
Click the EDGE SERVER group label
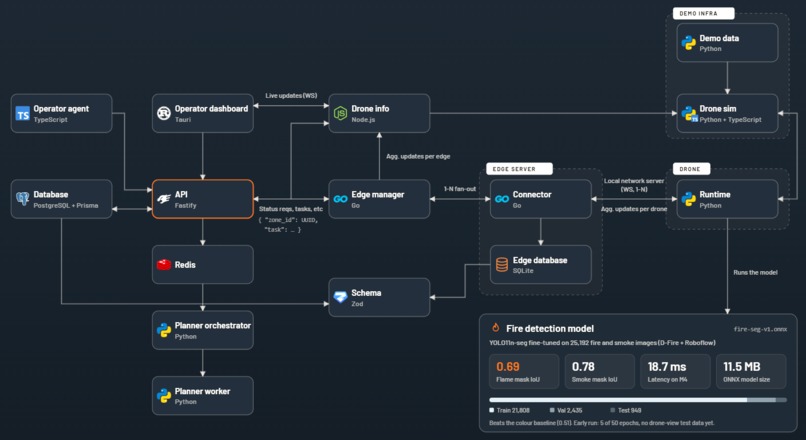519,169
